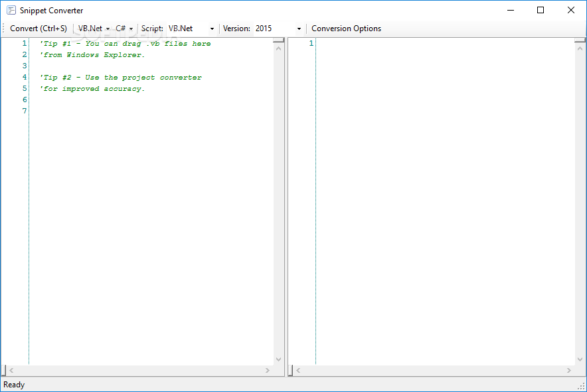Screen dimensions: 587x392
Task: Close the Snippet Converter window
Action: [571, 10]
